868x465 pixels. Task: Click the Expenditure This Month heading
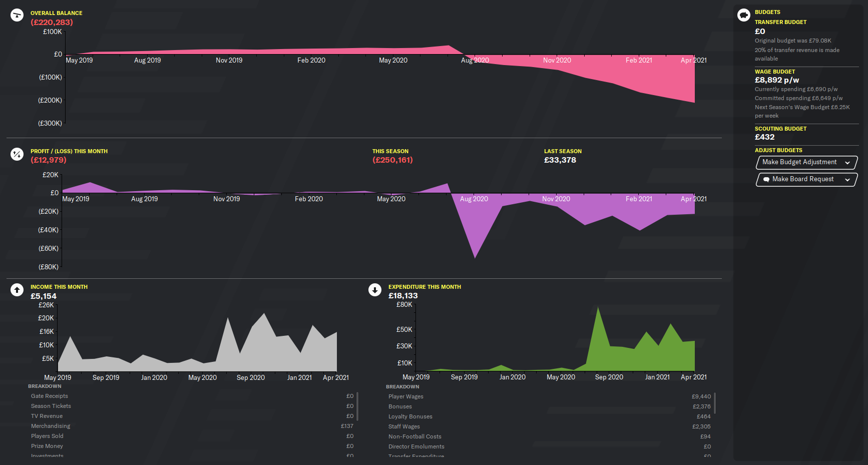[x=424, y=287]
